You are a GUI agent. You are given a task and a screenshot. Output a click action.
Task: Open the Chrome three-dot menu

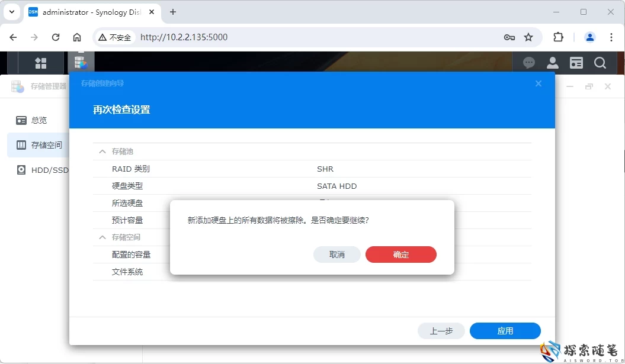611,37
